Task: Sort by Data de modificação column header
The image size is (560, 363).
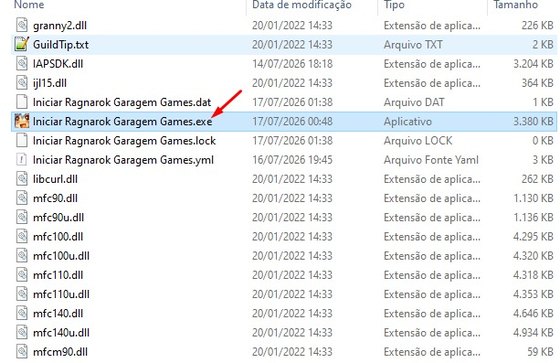Action: pos(302,5)
